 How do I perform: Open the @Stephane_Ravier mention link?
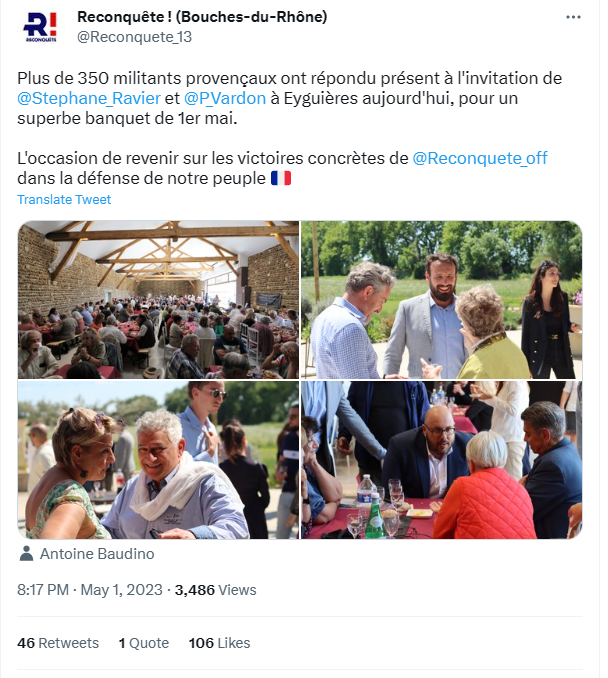coord(89,99)
